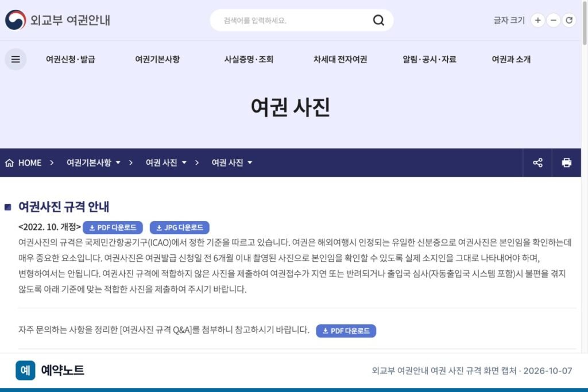Increase font size with plus button
588x392 pixels.
click(x=537, y=20)
